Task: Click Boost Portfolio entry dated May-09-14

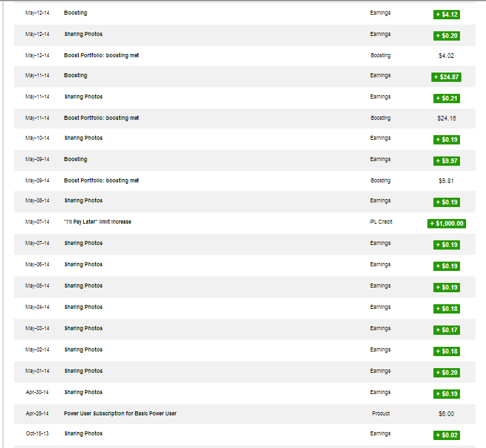Action: coord(101,180)
